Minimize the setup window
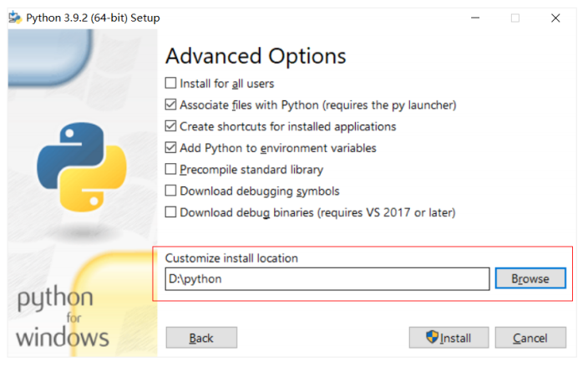The height and width of the screenshot is (367, 588). (x=474, y=18)
